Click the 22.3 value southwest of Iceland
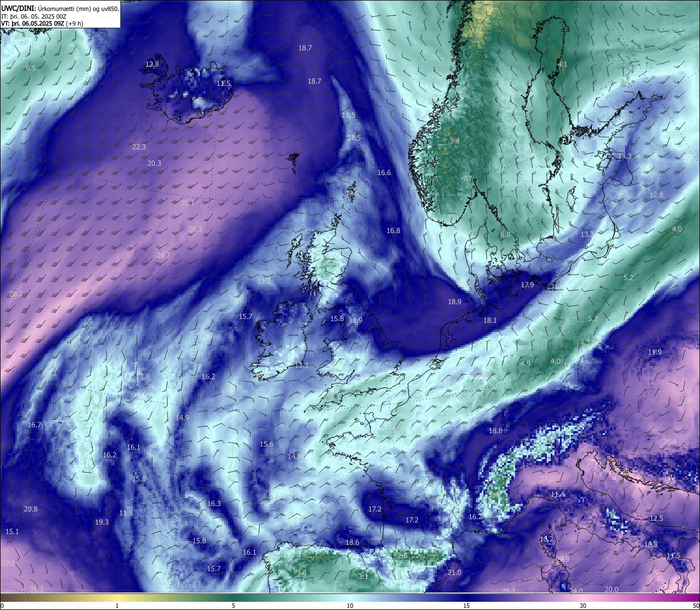The height and width of the screenshot is (610, 700). point(139,147)
